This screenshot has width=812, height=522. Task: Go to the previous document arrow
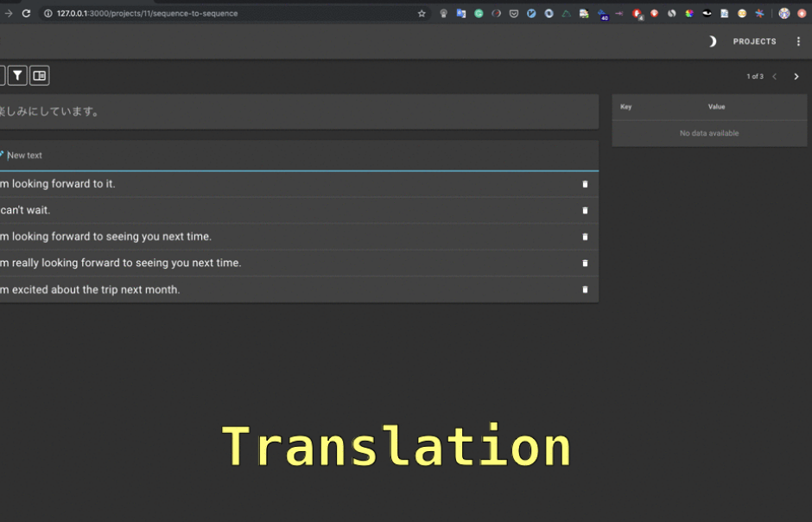coord(775,77)
